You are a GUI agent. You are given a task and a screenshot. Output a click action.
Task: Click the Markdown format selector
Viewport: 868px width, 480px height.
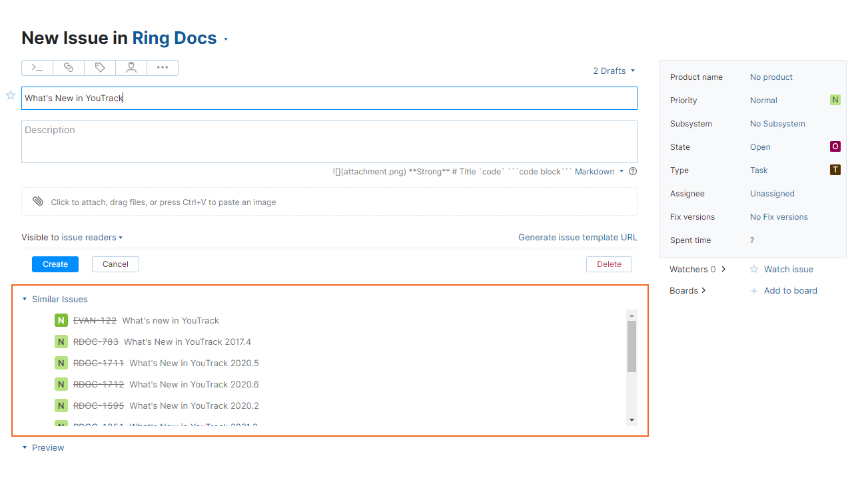click(597, 171)
